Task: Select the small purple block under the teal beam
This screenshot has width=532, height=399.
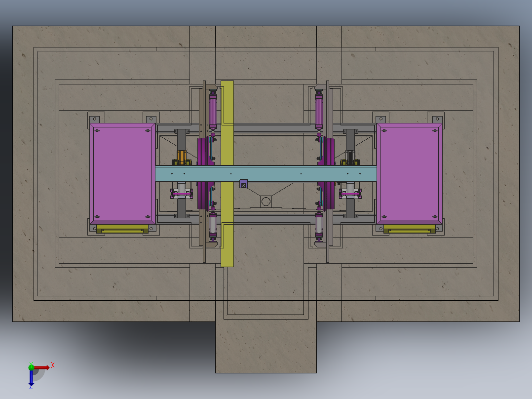Action: 243,184
